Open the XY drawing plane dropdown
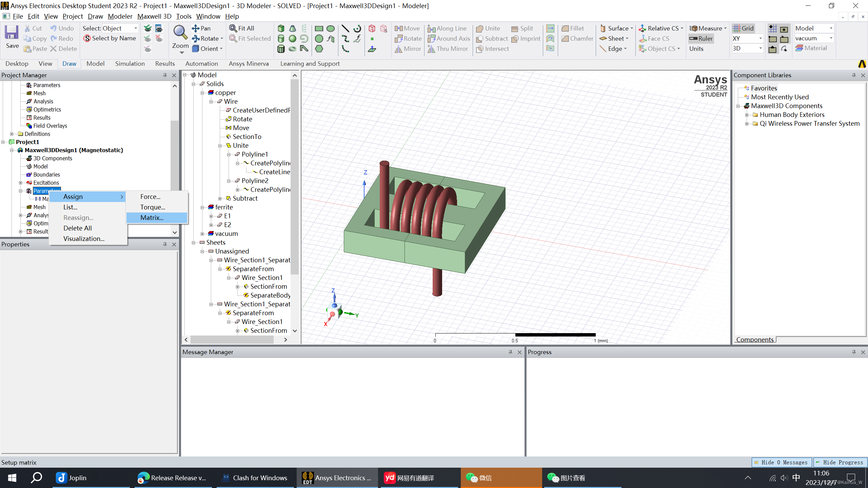The height and width of the screenshot is (488, 868). pyautogui.click(x=760, y=38)
